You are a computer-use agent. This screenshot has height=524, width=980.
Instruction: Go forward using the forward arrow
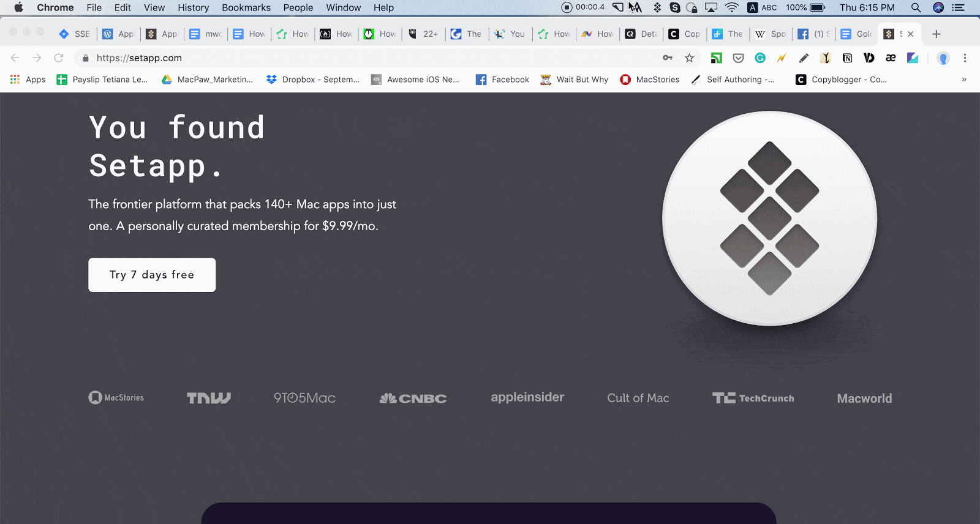37,58
